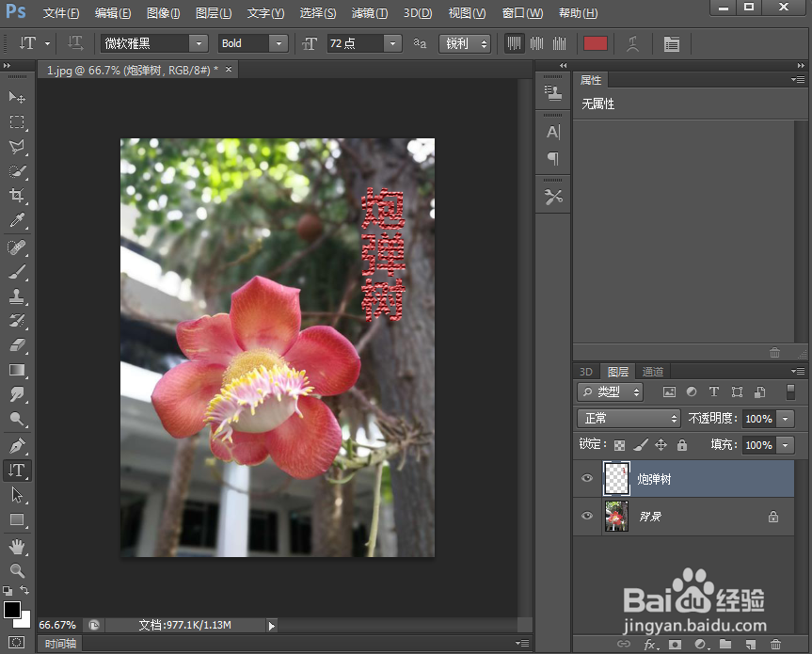
Task: Select the Eraser tool
Action: click(x=17, y=345)
